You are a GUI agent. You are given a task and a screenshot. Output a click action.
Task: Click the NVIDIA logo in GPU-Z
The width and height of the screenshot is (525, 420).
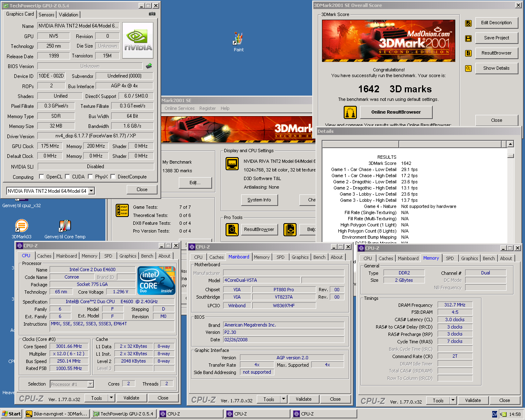pyautogui.click(x=138, y=40)
